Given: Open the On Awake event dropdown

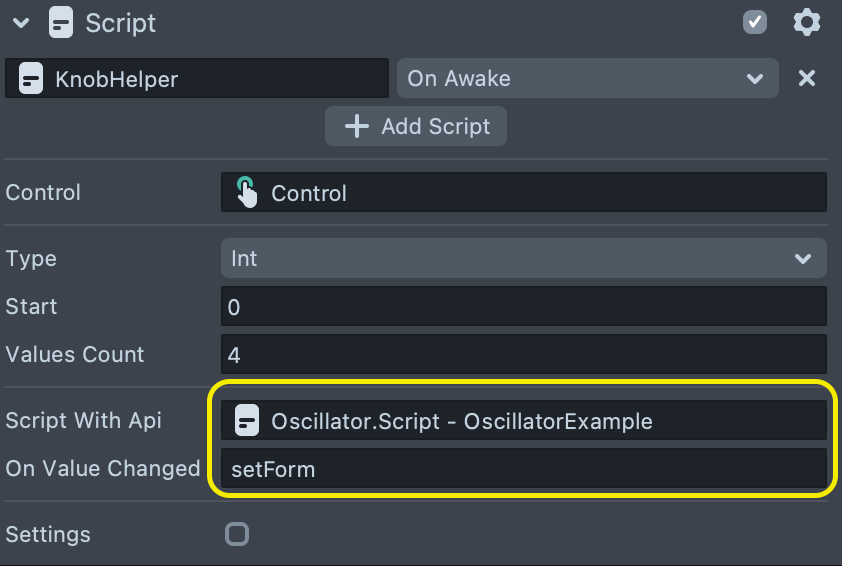Looking at the screenshot, I should pos(587,78).
